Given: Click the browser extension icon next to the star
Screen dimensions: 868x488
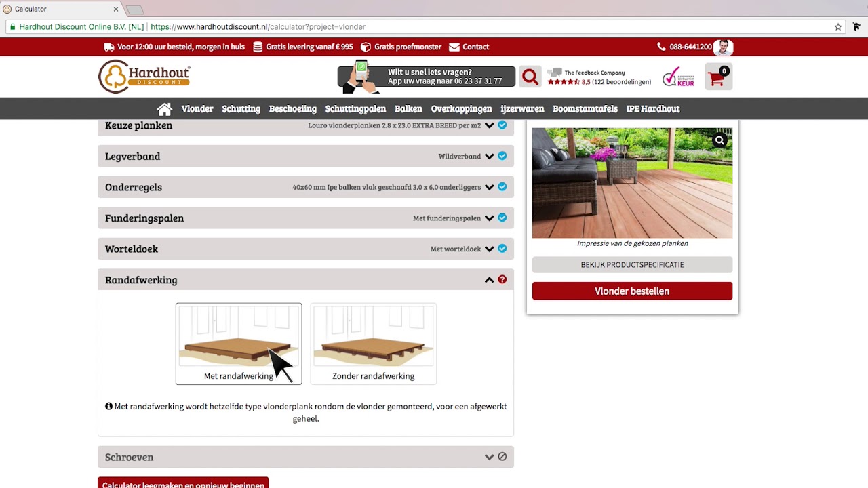Looking at the screenshot, I should click(x=856, y=27).
